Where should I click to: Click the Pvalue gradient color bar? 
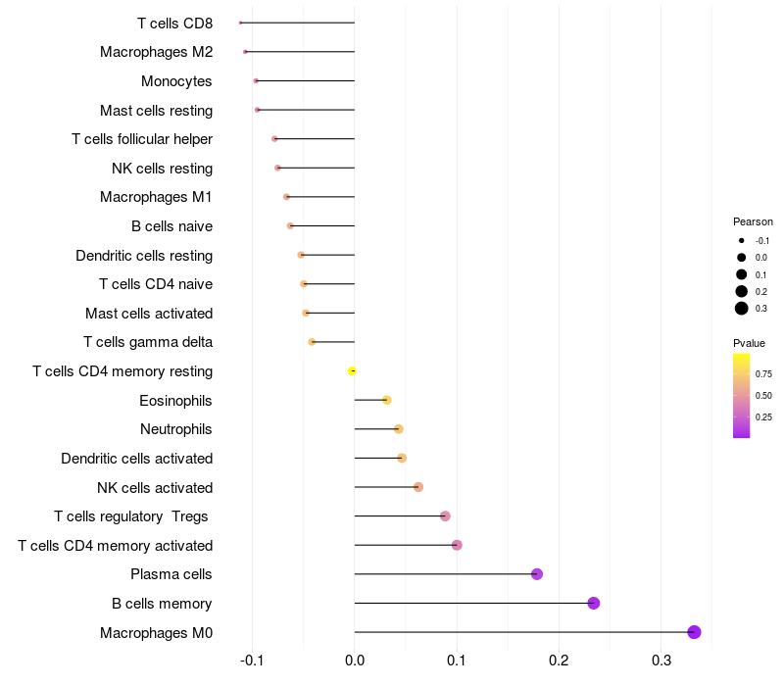[742, 395]
